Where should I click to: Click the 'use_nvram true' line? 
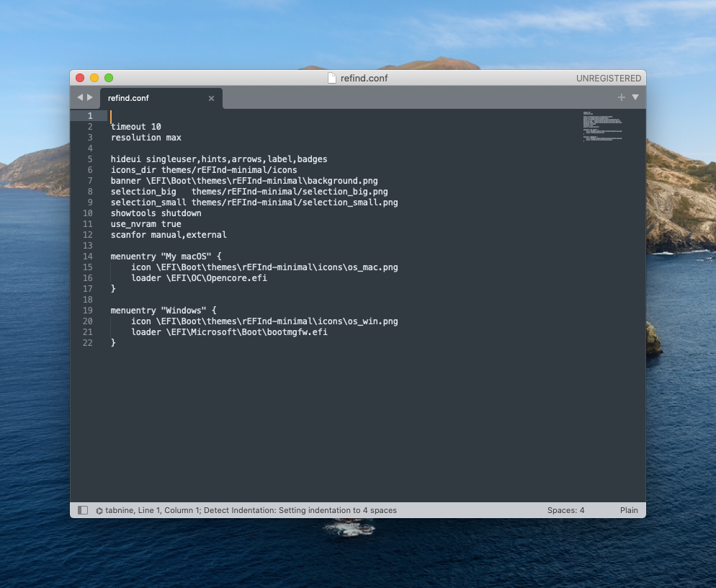point(146,224)
